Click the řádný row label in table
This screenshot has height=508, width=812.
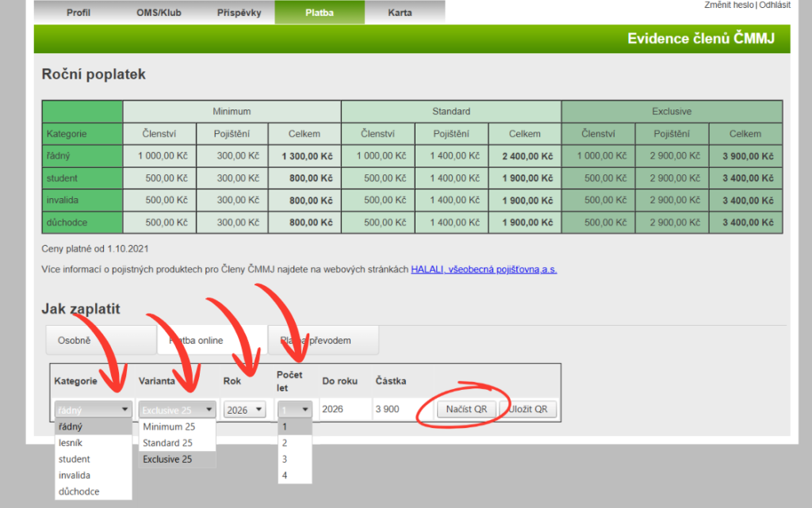pyautogui.click(x=82, y=155)
